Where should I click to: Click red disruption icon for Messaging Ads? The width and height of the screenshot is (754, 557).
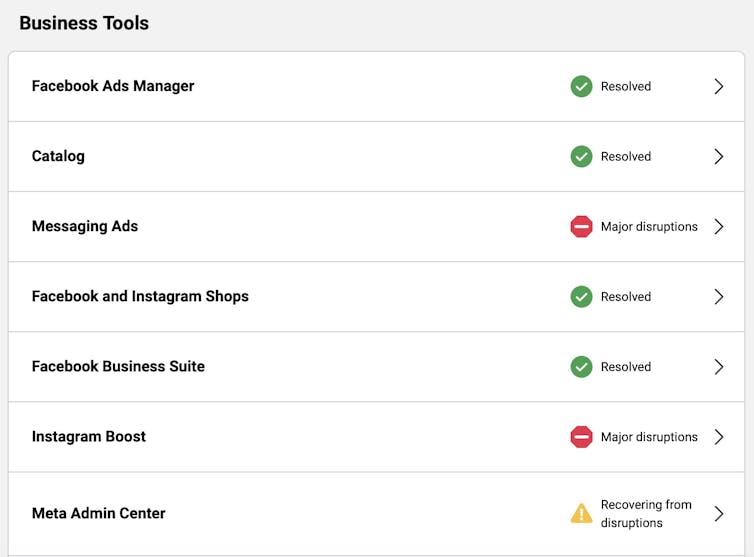pos(581,227)
